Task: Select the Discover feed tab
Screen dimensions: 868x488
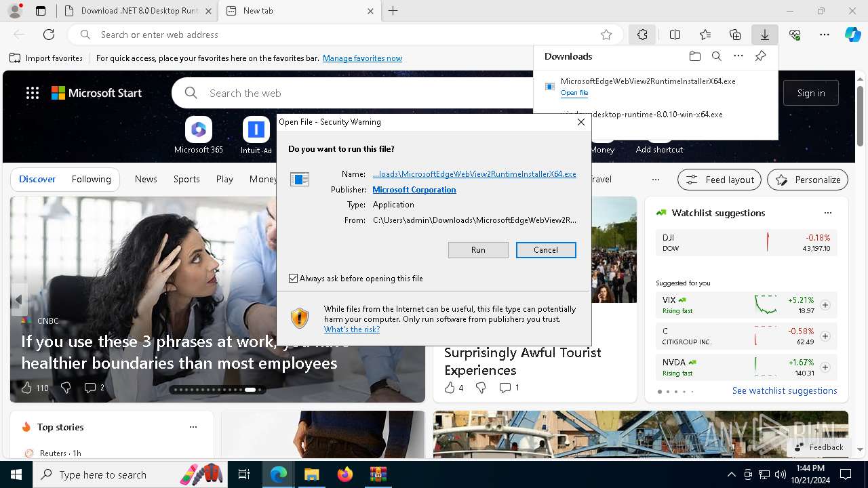Action: tap(37, 179)
